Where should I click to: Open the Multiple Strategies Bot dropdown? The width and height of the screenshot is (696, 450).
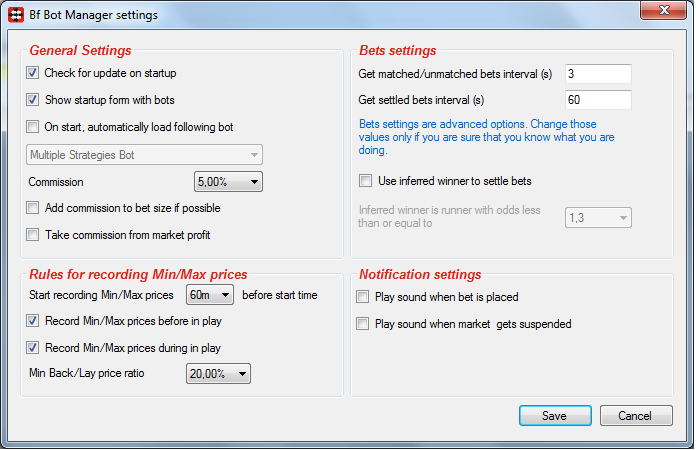(144, 155)
